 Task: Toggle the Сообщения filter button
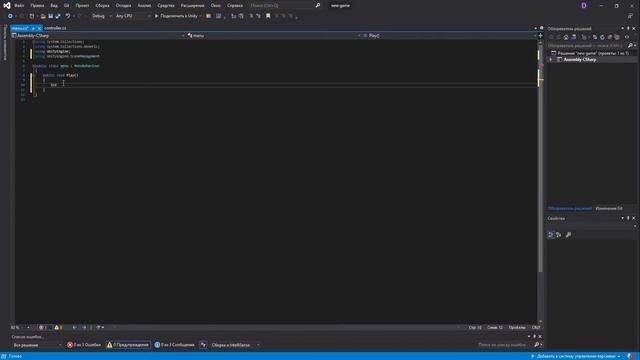click(x=174, y=345)
